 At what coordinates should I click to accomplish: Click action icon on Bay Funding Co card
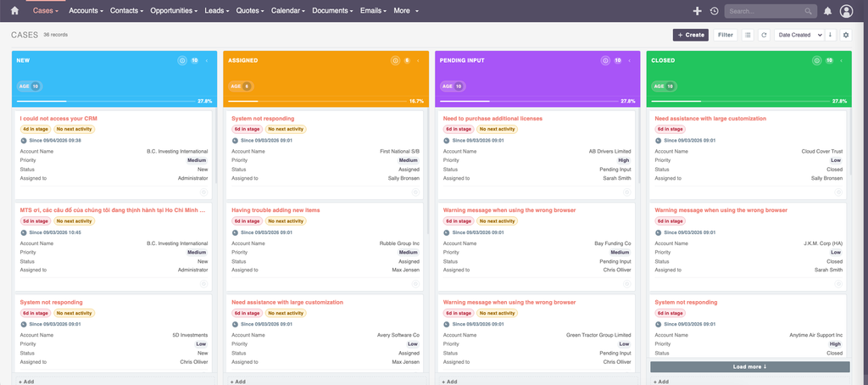point(626,283)
